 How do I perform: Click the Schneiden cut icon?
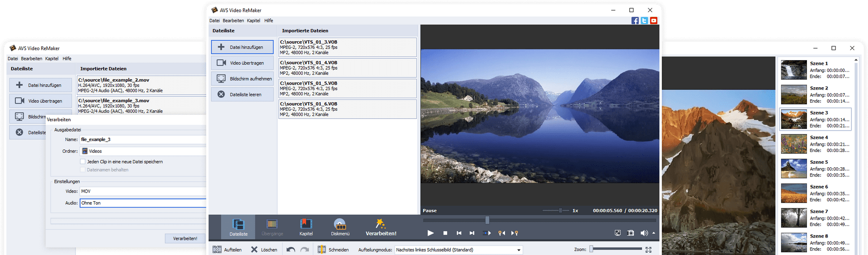click(x=322, y=250)
